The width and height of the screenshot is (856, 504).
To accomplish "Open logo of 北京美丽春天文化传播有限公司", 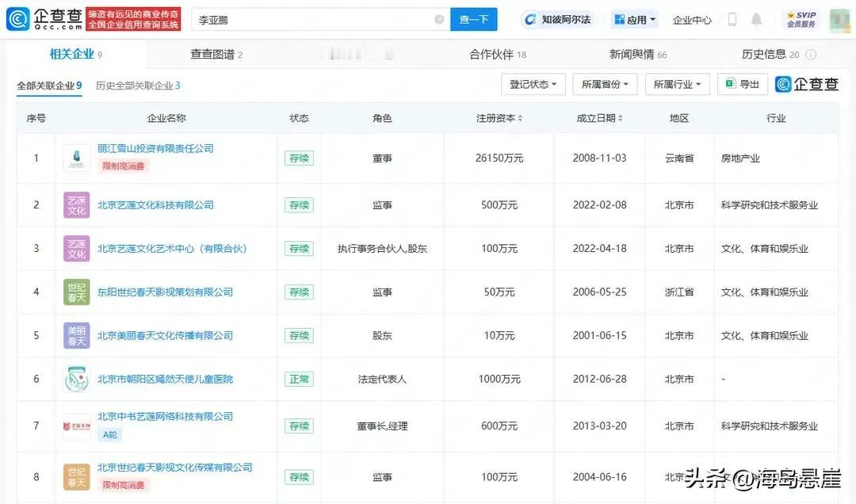I will pos(76,336).
